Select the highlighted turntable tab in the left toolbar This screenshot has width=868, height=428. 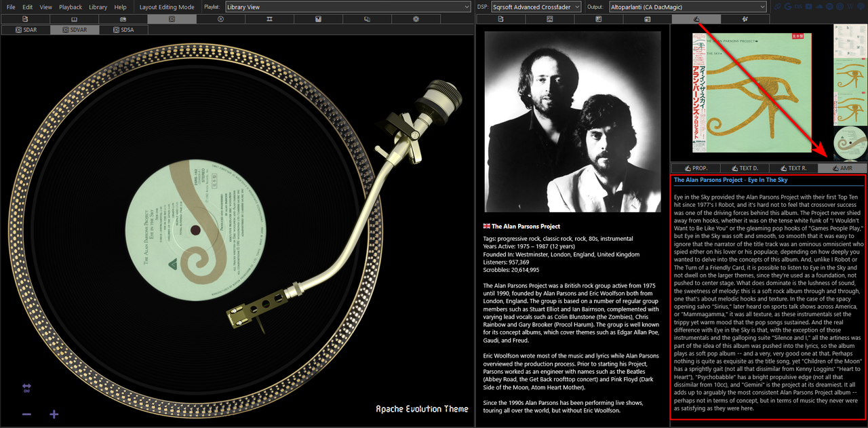point(172,19)
